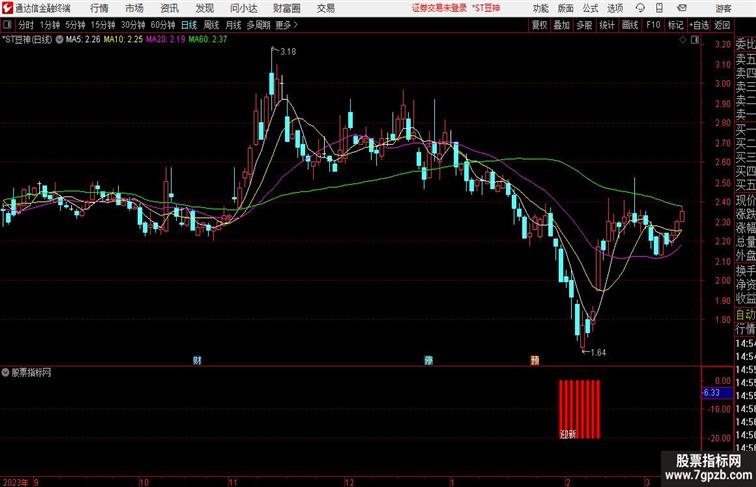Click the 3.18 high price label
756x487 pixels.
[x=288, y=52]
